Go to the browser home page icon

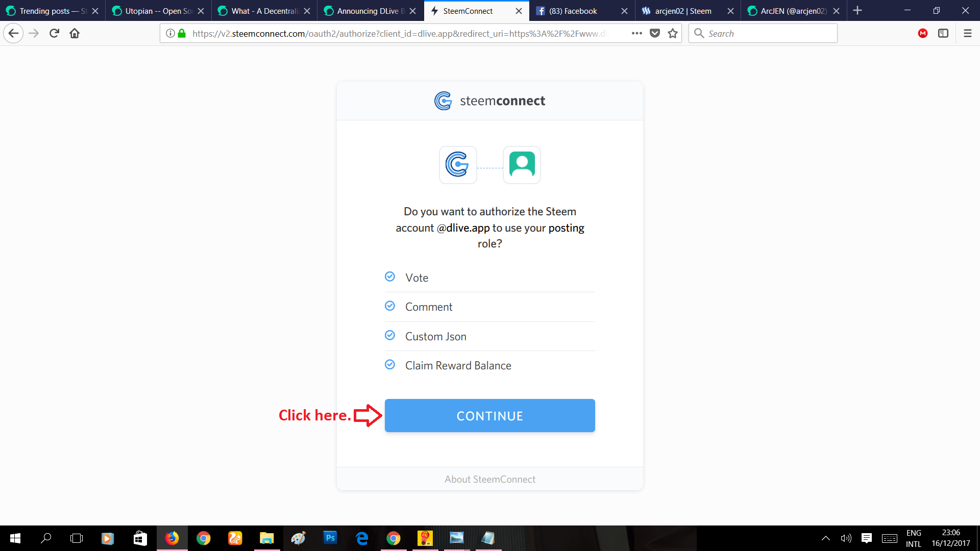tap(75, 33)
